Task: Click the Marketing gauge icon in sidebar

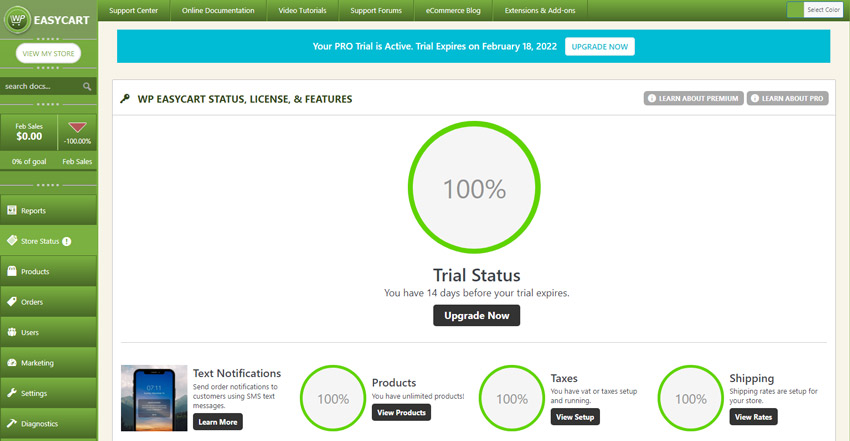Action: [x=12, y=363]
